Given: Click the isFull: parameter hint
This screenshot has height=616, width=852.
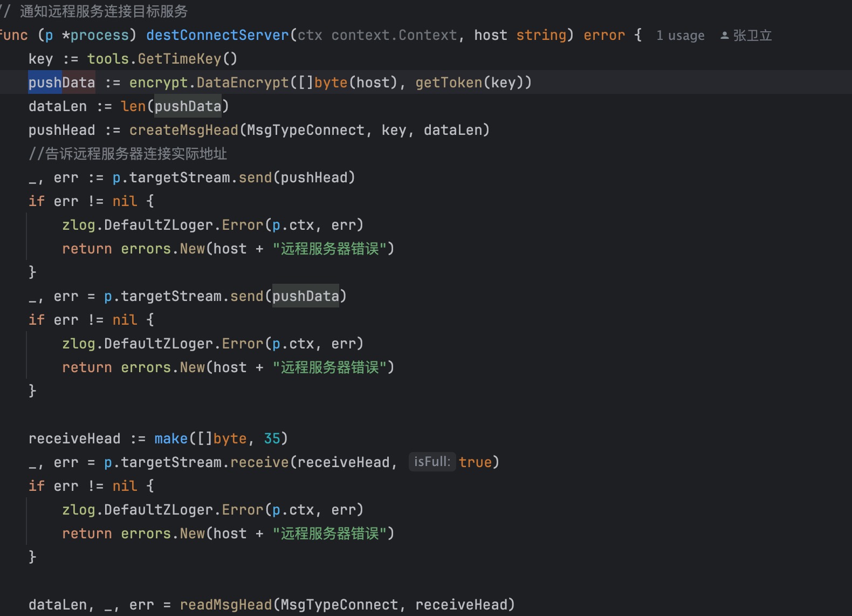Looking at the screenshot, I should tap(432, 462).
